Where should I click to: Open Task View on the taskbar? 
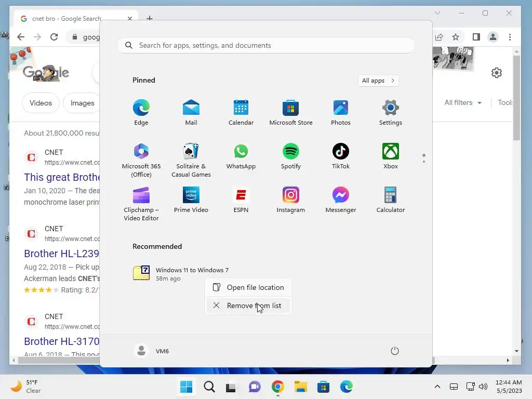[231, 387]
